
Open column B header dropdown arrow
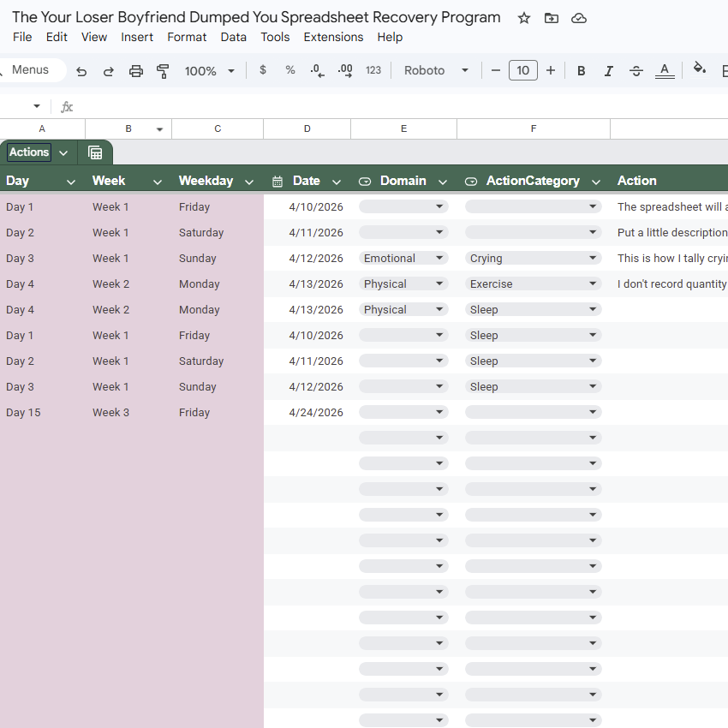pyautogui.click(x=159, y=129)
